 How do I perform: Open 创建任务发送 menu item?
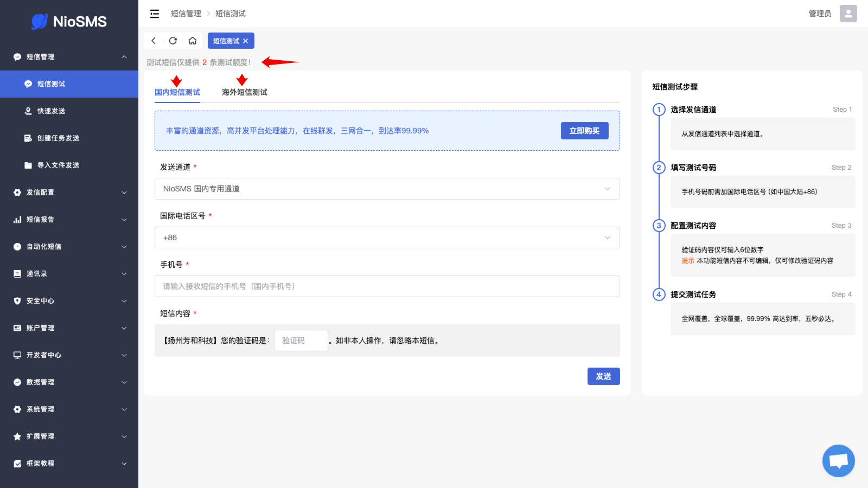[x=69, y=138]
